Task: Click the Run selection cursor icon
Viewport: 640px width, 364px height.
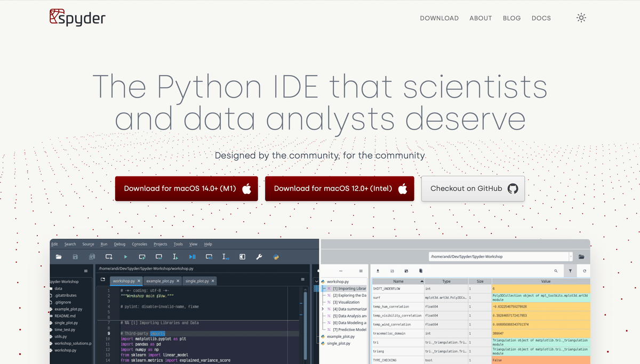Action: pyautogui.click(x=175, y=257)
